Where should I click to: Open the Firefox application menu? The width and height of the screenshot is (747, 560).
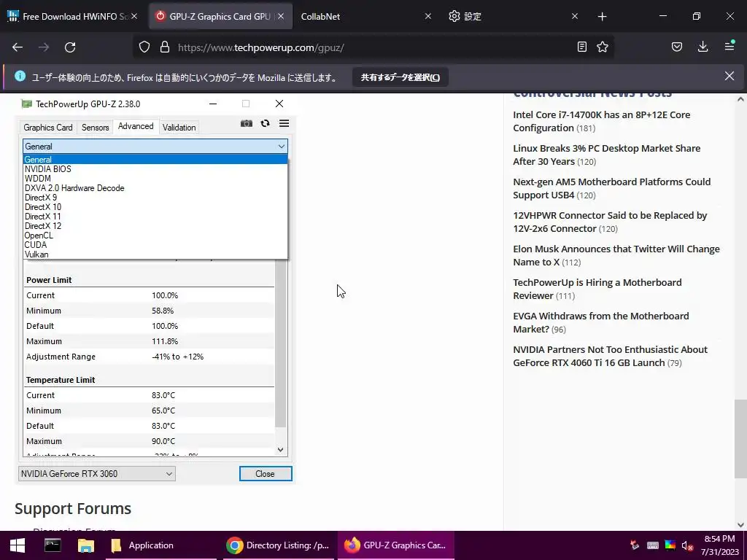[729, 46]
